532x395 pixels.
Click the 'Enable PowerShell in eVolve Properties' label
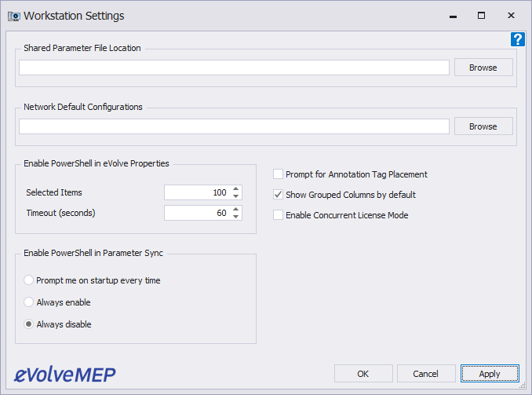[96, 163]
